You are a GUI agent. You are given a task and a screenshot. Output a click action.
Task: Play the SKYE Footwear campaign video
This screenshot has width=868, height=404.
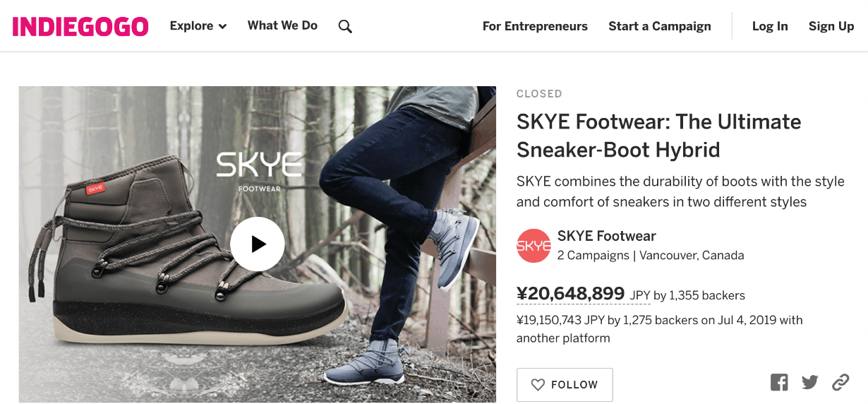tap(258, 244)
